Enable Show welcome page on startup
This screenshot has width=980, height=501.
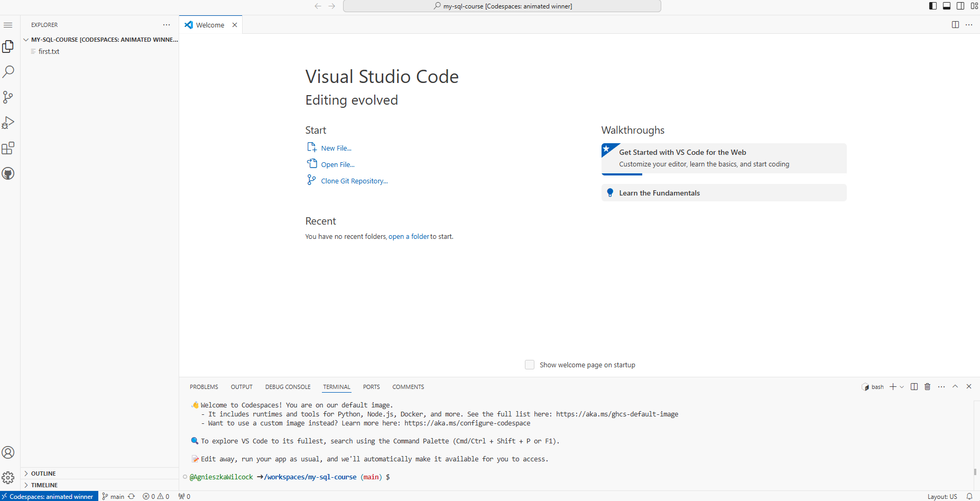[x=529, y=365]
